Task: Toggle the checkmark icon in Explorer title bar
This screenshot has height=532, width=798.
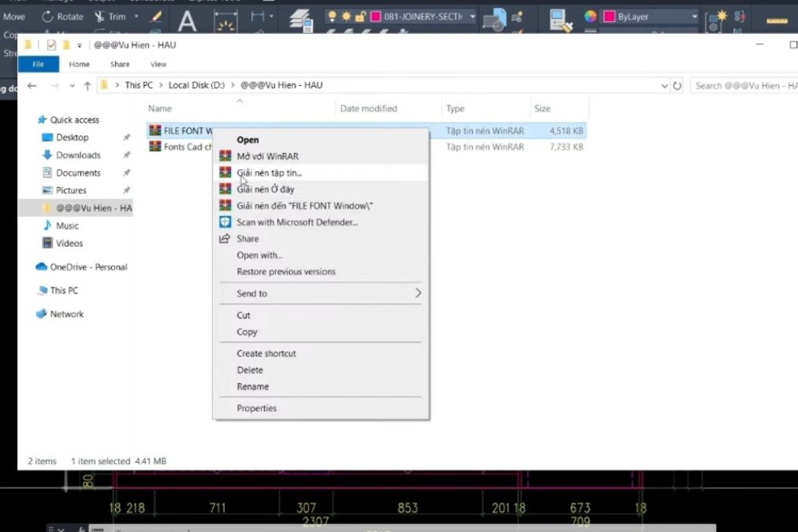Action: point(52,45)
